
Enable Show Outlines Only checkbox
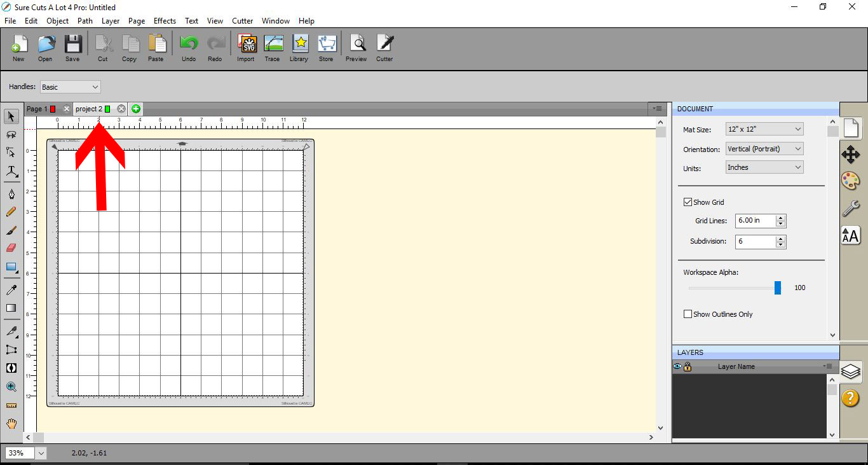tap(688, 314)
